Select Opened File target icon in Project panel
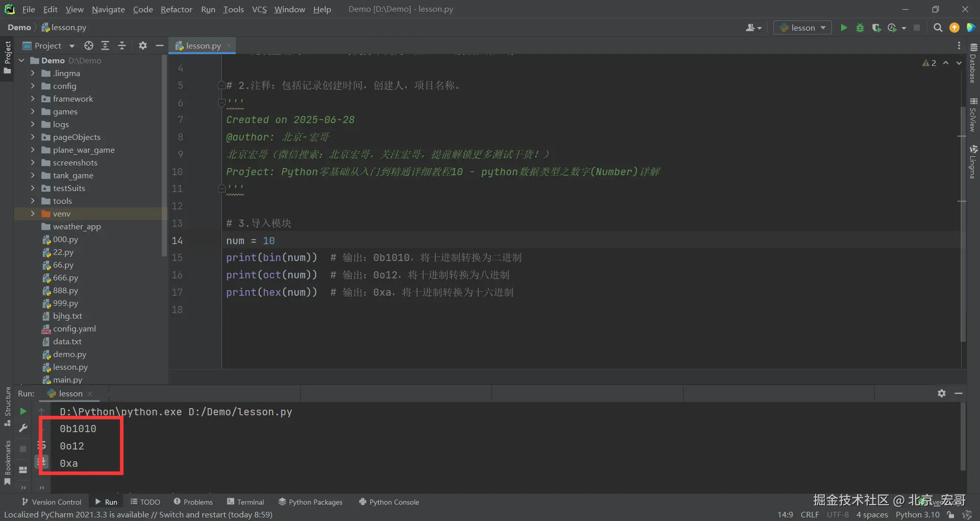 click(89, 45)
